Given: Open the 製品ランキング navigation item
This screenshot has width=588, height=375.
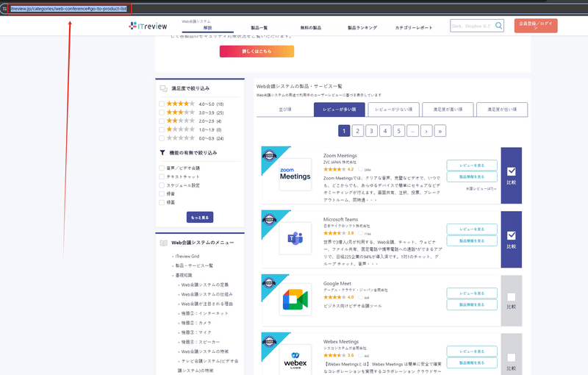Looking at the screenshot, I should point(362,28).
